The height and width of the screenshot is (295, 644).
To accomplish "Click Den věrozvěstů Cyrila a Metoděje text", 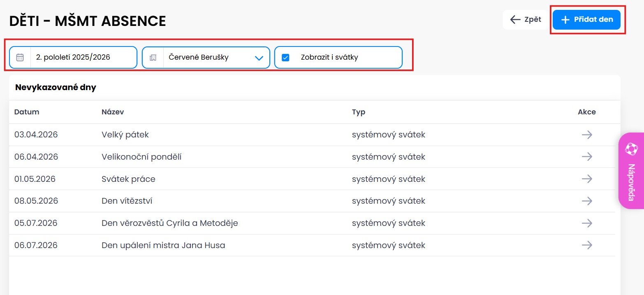I will [170, 223].
